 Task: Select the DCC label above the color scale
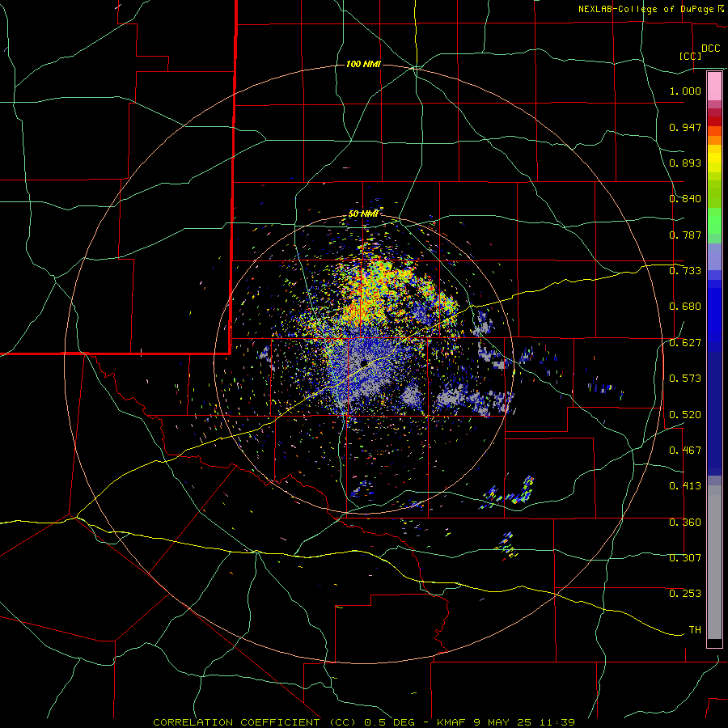pyautogui.click(x=710, y=49)
